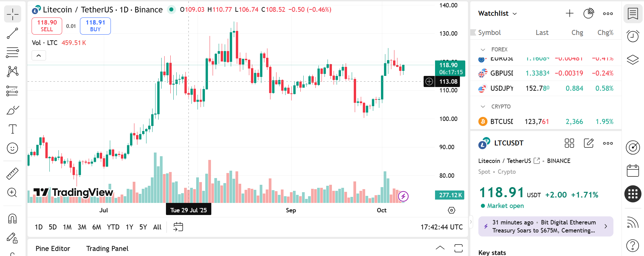Open the emoji icons tool
The height and width of the screenshot is (256, 644).
tap(12, 148)
